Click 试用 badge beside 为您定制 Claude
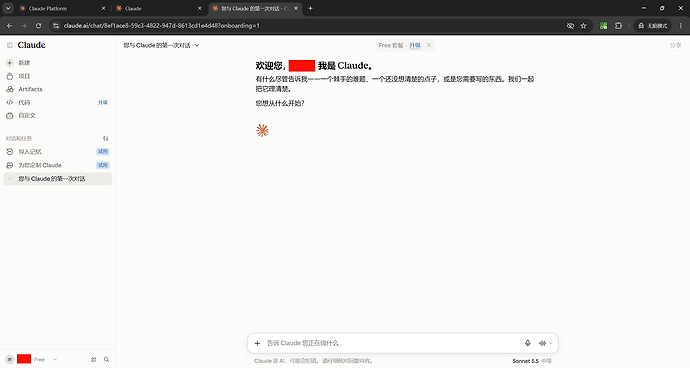The width and height of the screenshot is (690, 368). coord(103,165)
